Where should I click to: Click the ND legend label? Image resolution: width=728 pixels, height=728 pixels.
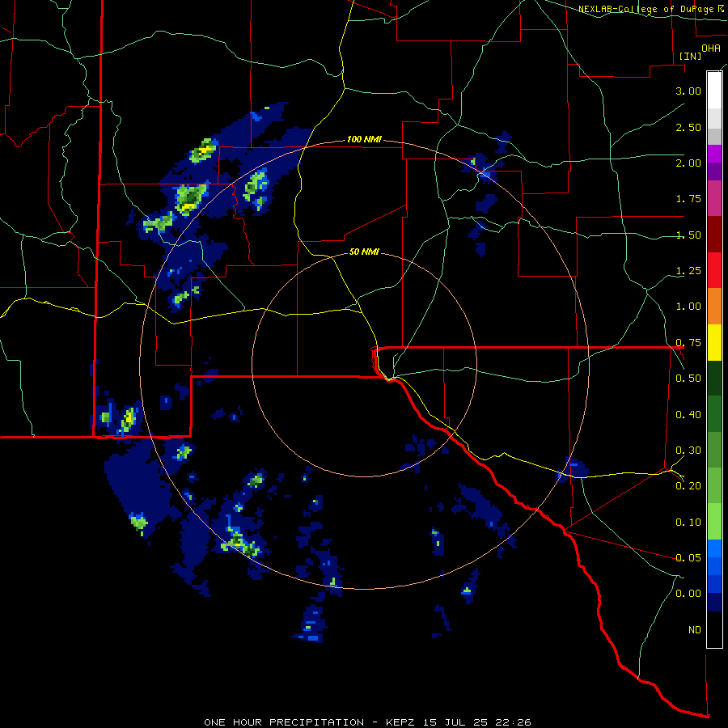pyautogui.click(x=695, y=630)
